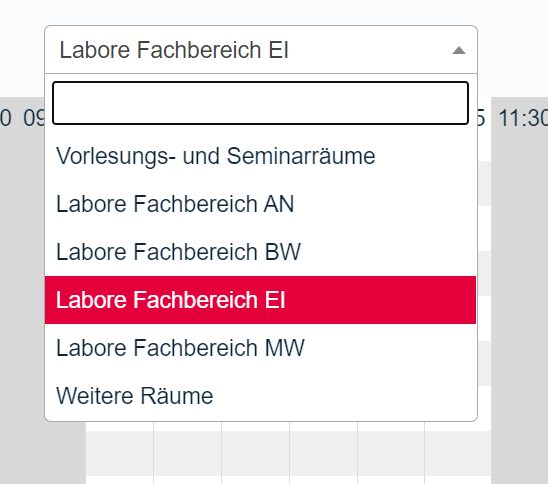This screenshot has width=548, height=484.
Task: Click the cut-off 5 time label beside 11:30
Action: [481, 118]
